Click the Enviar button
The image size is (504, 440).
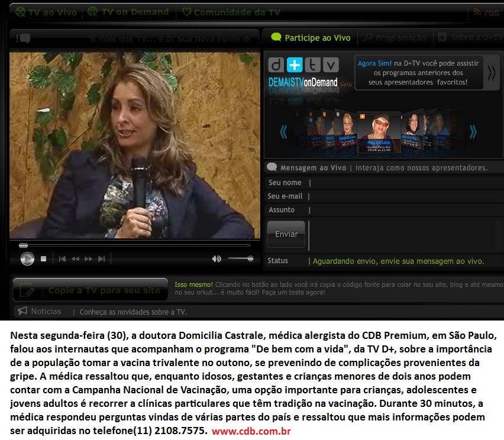pos(286,234)
